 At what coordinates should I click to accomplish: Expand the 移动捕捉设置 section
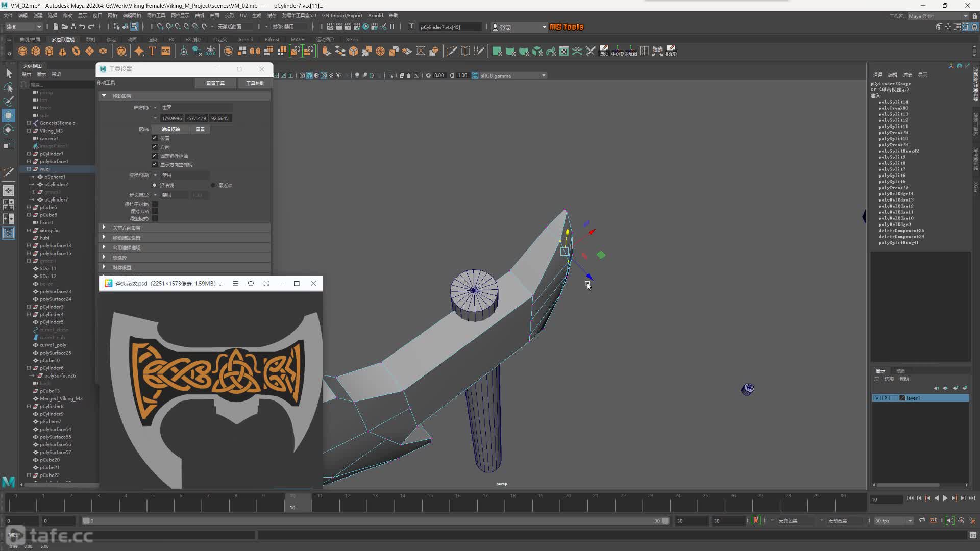point(104,238)
